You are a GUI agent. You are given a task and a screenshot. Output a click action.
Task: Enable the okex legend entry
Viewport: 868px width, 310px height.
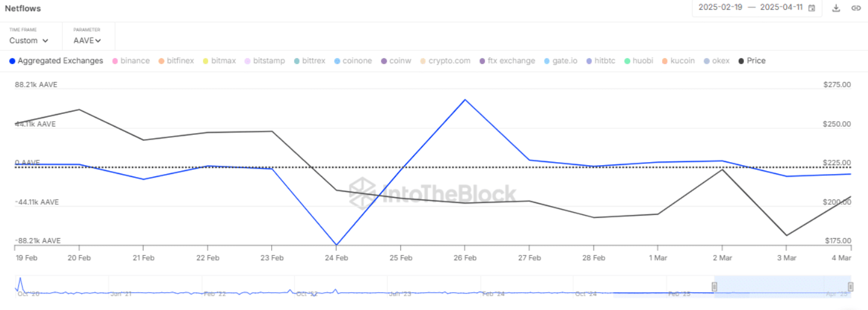(717, 61)
